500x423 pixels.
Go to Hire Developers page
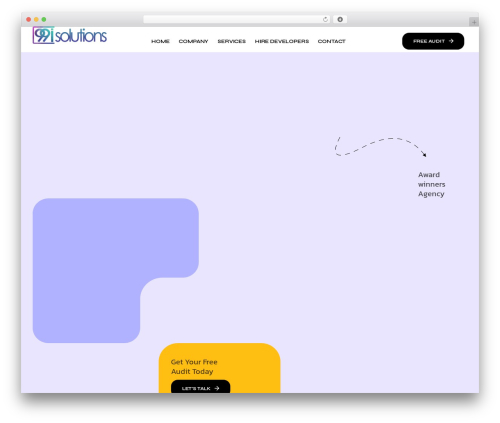click(x=282, y=41)
